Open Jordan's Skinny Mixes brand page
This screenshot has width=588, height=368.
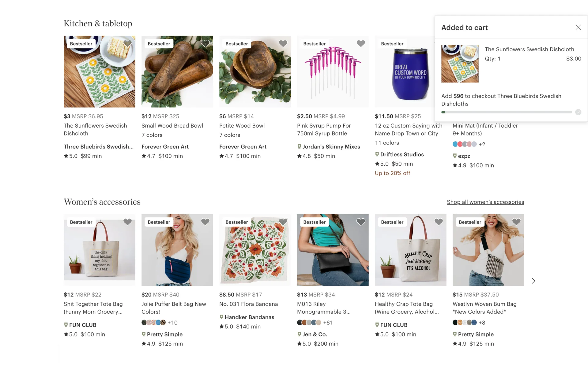click(331, 147)
